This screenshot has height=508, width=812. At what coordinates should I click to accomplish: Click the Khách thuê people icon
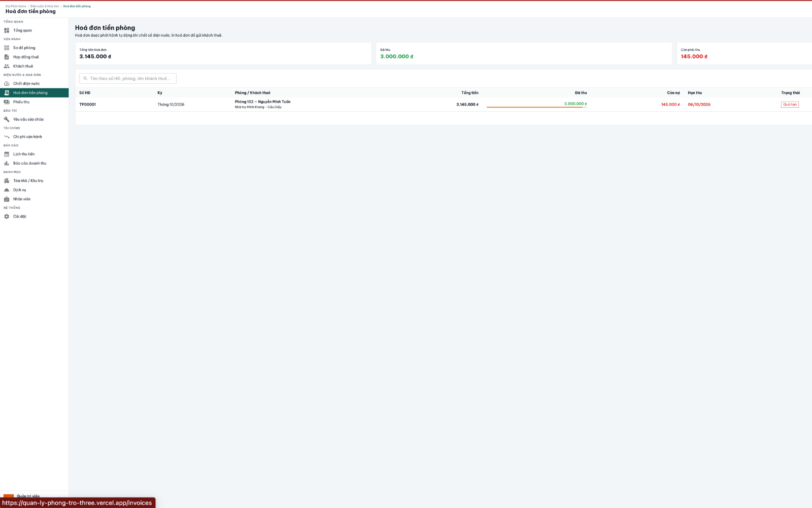point(7,66)
